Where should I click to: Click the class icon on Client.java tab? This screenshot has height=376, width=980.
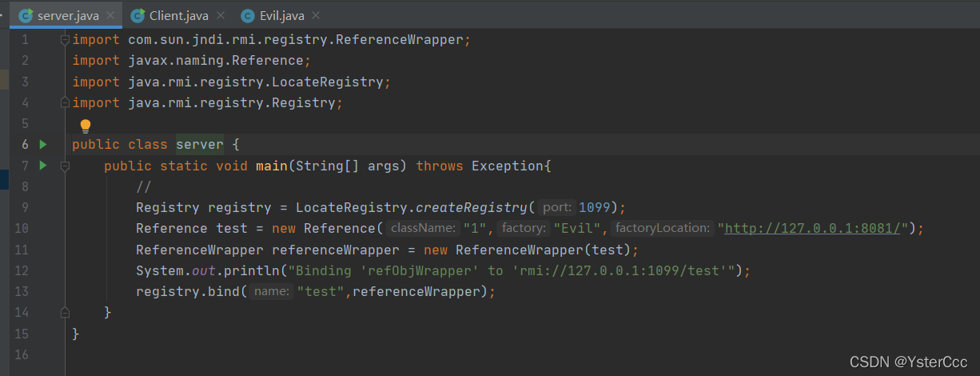coord(138,15)
